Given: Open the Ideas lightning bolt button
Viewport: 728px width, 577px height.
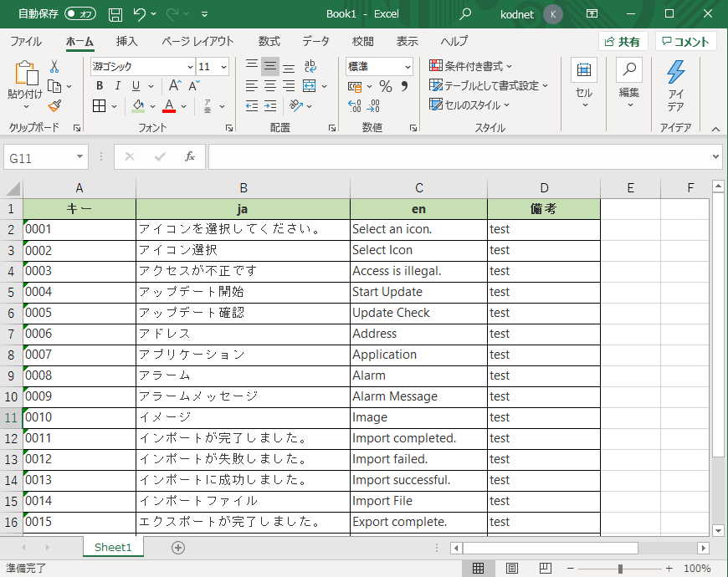Looking at the screenshot, I should click(x=675, y=86).
